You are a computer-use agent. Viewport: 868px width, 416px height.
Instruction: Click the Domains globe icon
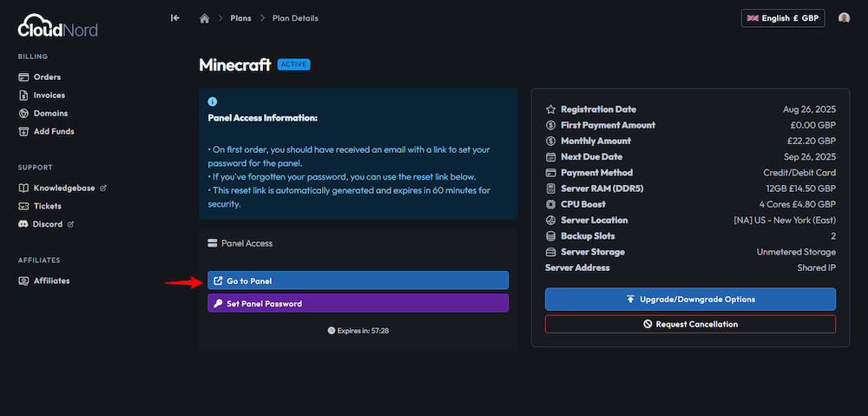coord(23,113)
